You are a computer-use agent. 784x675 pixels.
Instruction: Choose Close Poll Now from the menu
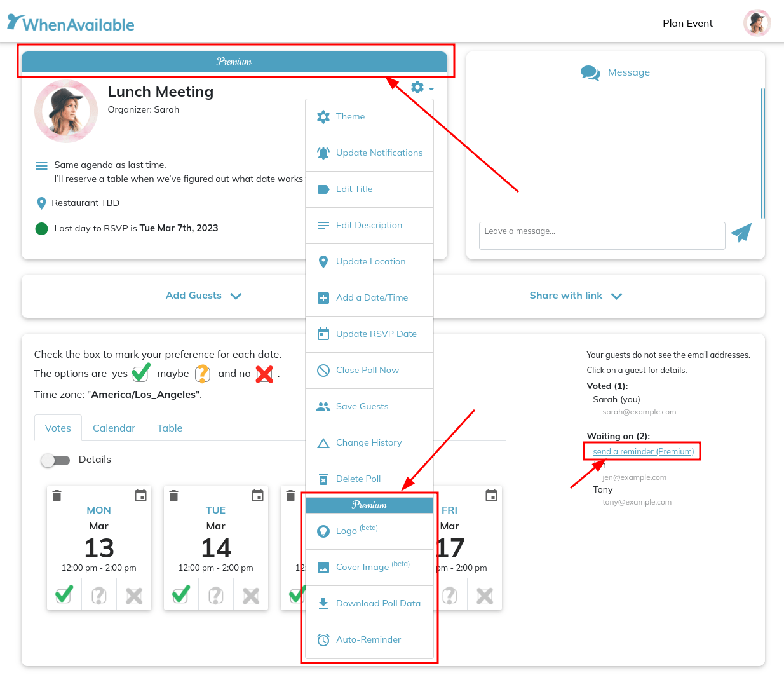pyautogui.click(x=369, y=371)
